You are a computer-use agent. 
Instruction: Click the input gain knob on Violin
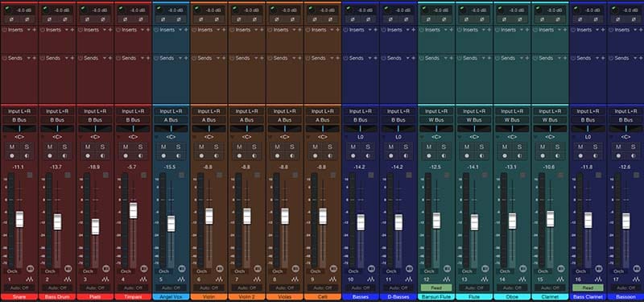[x=197, y=10]
